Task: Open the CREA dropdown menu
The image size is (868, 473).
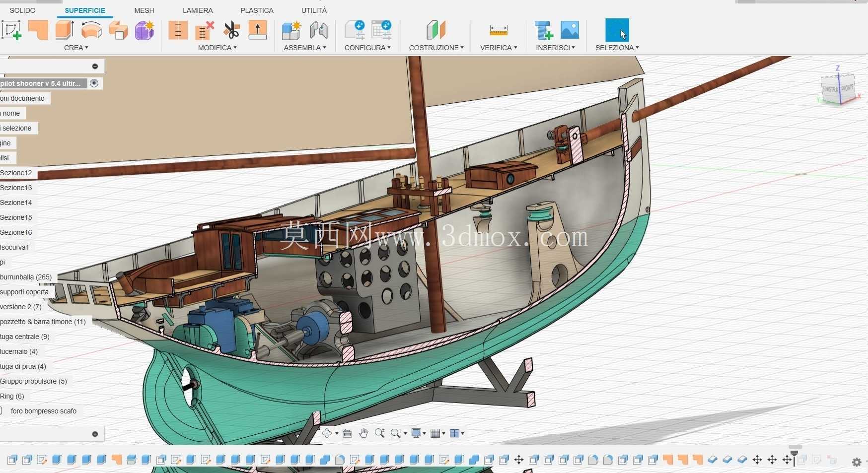Action: click(76, 48)
